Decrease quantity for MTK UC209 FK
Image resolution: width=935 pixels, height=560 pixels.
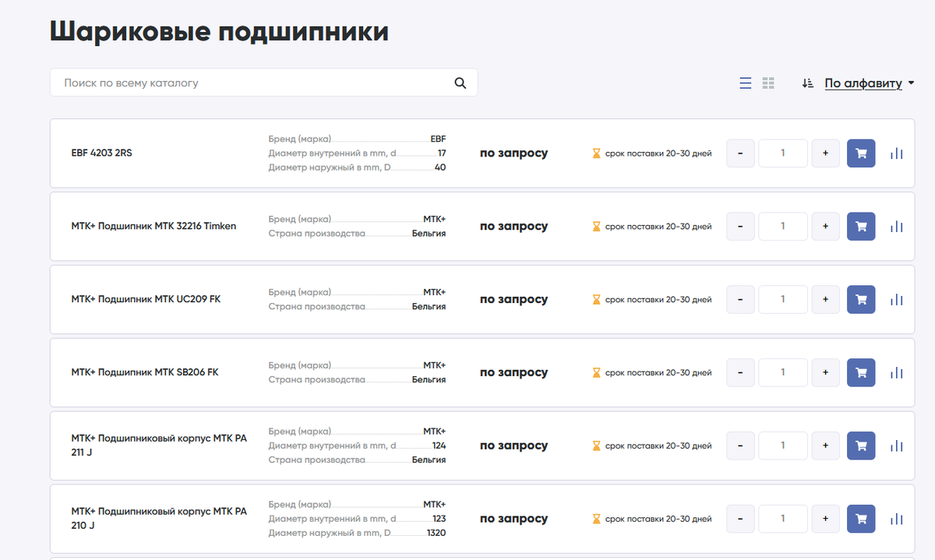point(740,300)
